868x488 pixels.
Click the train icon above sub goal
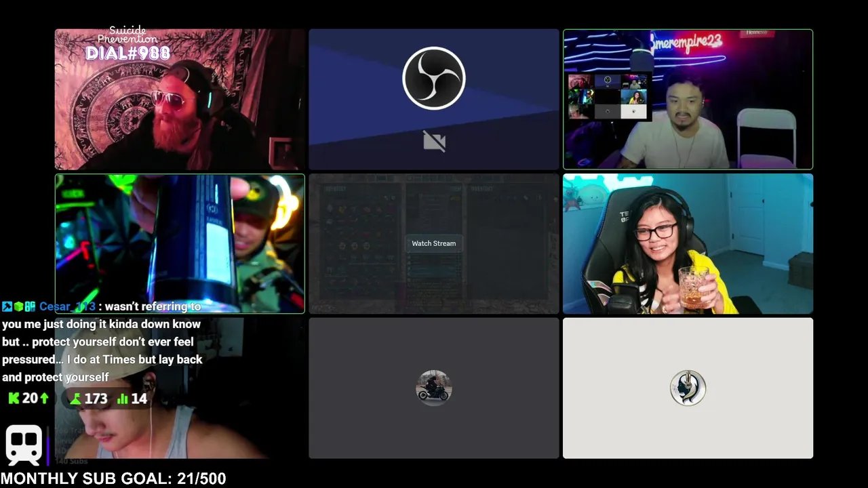click(x=24, y=445)
